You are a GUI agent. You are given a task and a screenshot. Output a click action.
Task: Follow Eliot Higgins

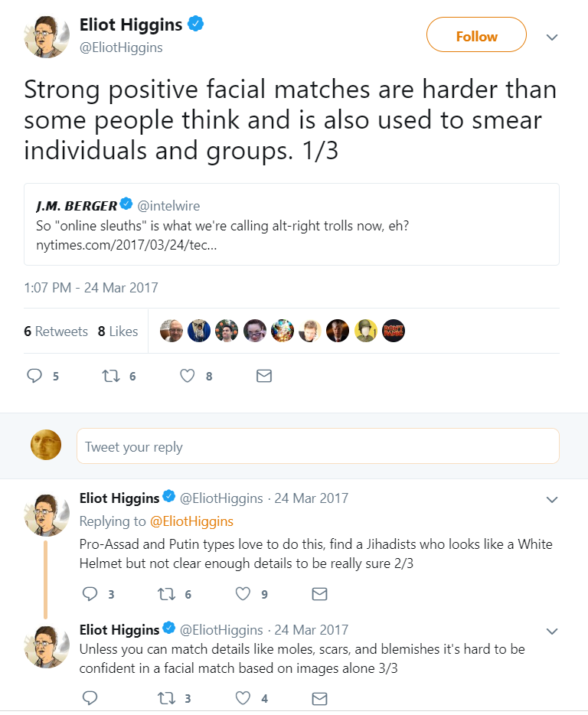pos(476,36)
